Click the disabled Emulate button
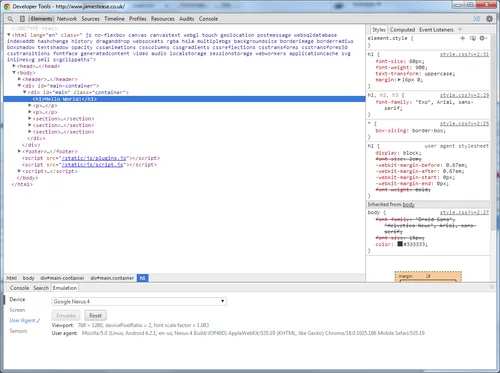The height and width of the screenshot is (373, 500). point(66,315)
